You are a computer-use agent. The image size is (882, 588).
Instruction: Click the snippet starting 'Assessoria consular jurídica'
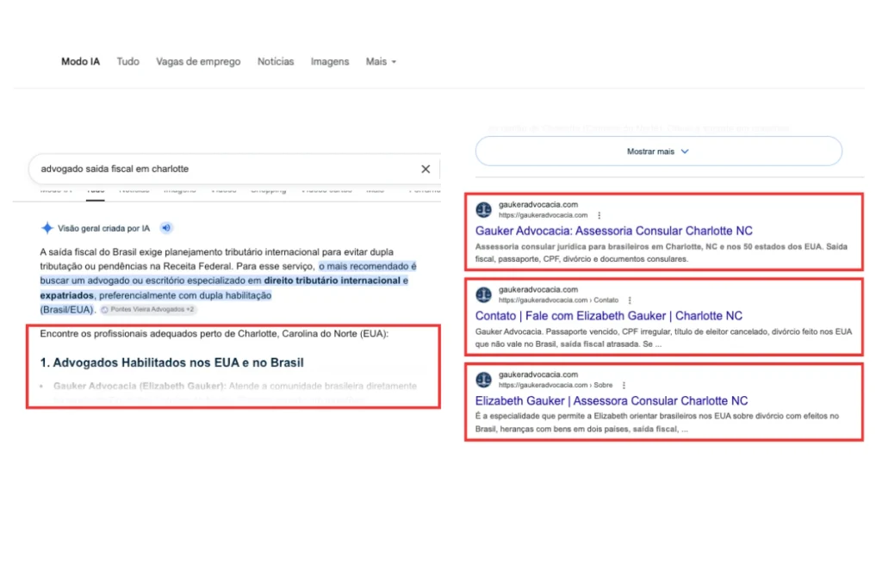click(x=661, y=252)
